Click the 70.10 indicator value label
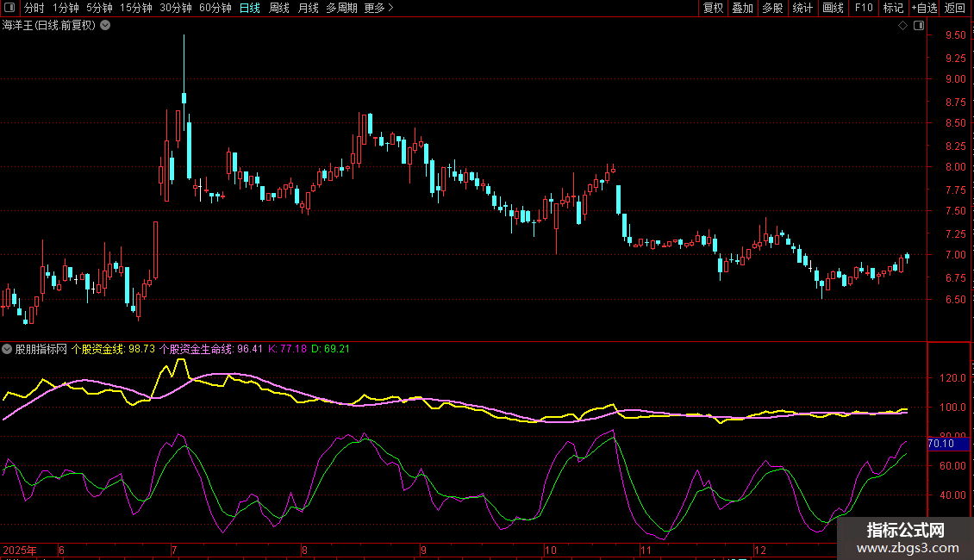974x560 pixels. click(940, 444)
